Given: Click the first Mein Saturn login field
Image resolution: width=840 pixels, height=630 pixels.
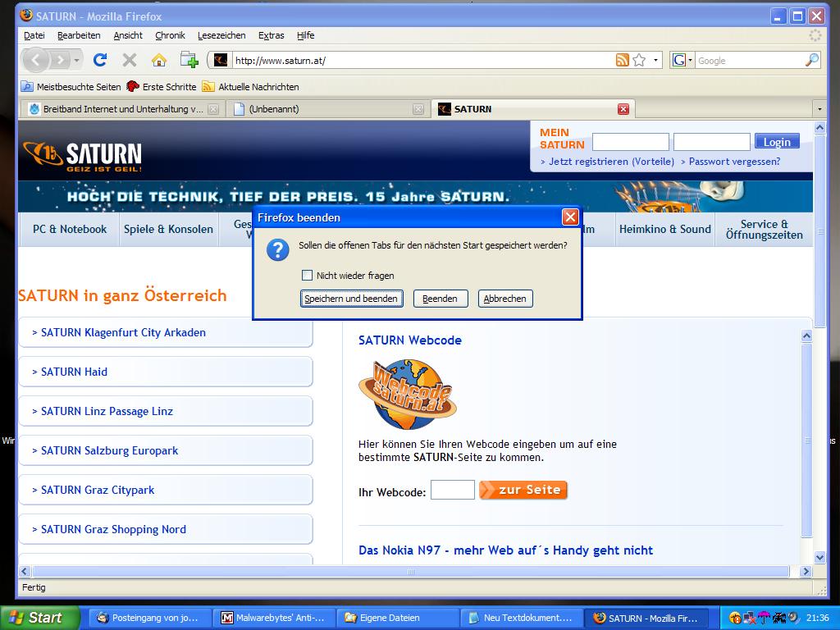Looking at the screenshot, I should [631, 142].
